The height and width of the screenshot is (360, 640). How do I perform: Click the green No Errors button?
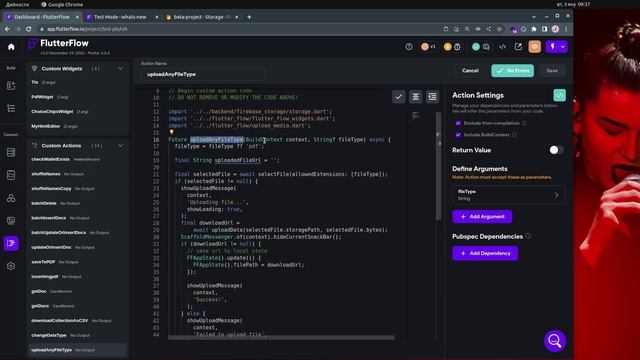coord(513,71)
